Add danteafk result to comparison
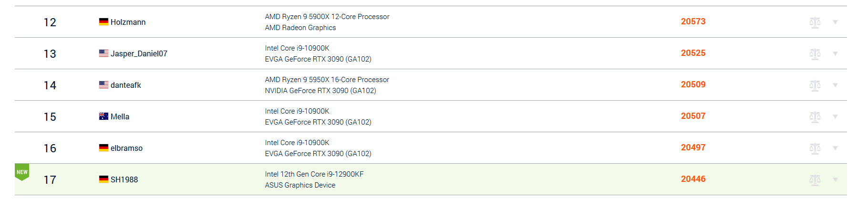Screen dimensions: 868x200 tap(815, 85)
